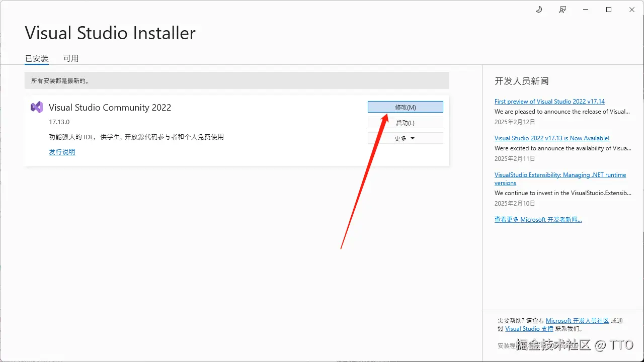This screenshot has width=644, height=362.
Task: Maximize the installer window
Action: pyautogui.click(x=608, y=9)
